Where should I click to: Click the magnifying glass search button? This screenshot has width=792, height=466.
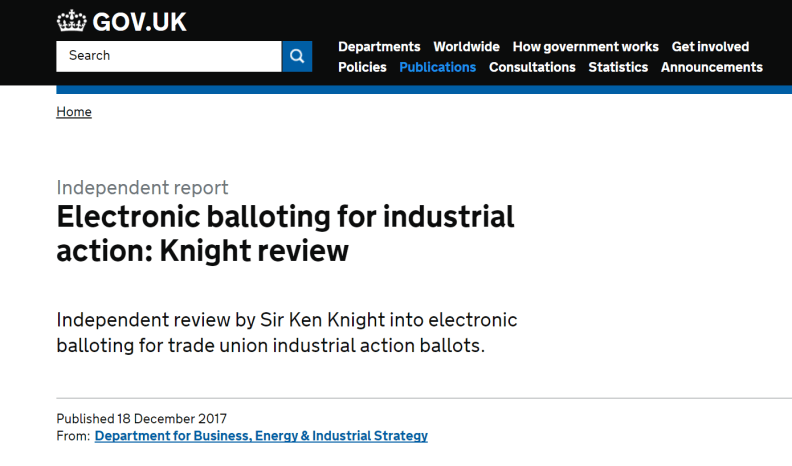(297, 56)
